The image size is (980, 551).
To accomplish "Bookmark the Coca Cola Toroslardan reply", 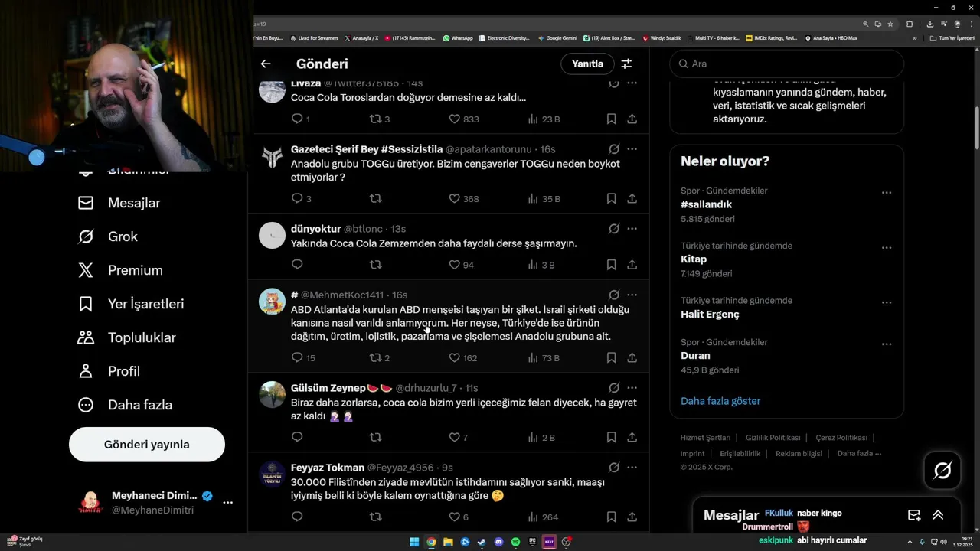I will 611,119.
